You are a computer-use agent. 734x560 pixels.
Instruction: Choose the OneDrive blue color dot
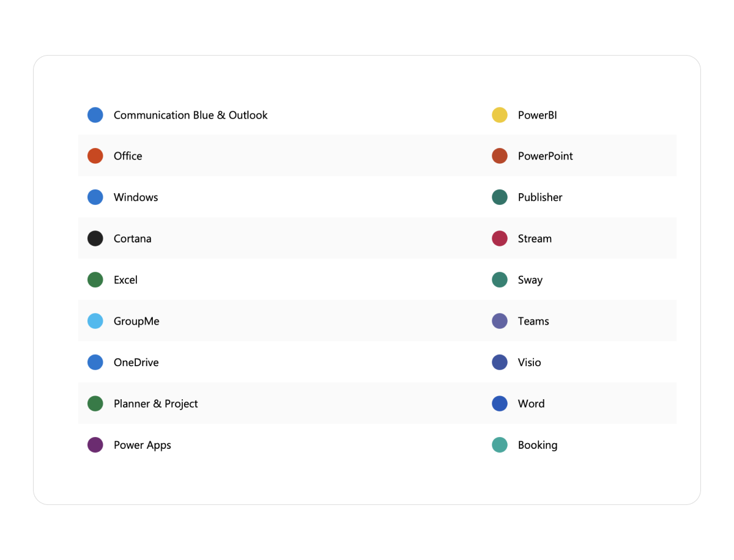95,363
